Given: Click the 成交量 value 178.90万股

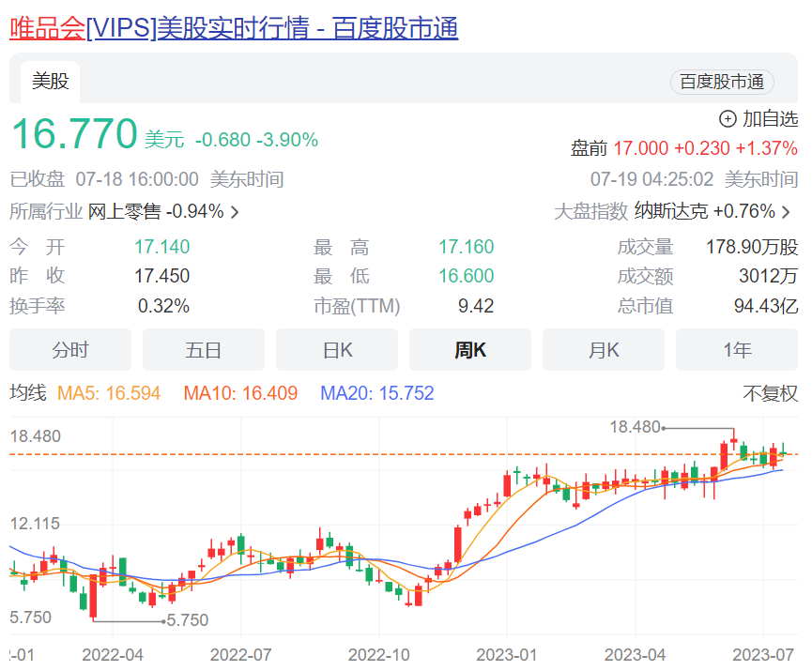Looking at the screenshot, I should (752, 247).
